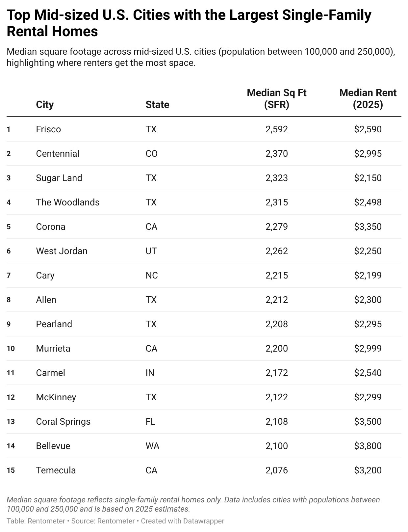Select the McKinney city cell
This screenshot has width=408, height=532.
(x=56, y=397)
